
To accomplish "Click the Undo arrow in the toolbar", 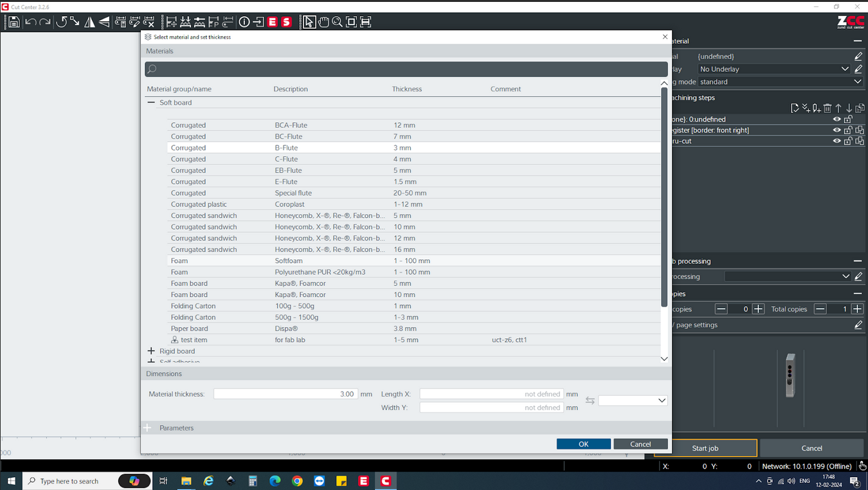I will 30,22.
